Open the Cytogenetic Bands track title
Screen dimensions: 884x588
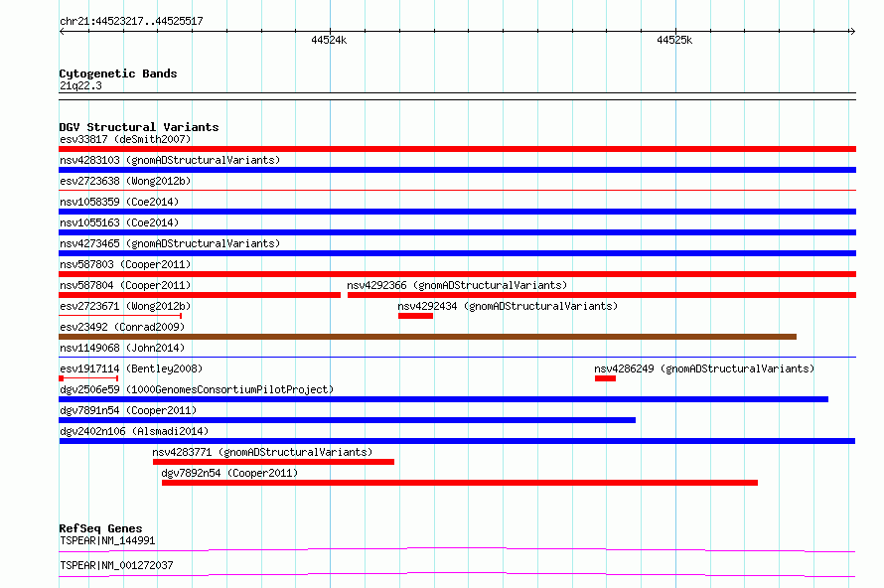118,73
